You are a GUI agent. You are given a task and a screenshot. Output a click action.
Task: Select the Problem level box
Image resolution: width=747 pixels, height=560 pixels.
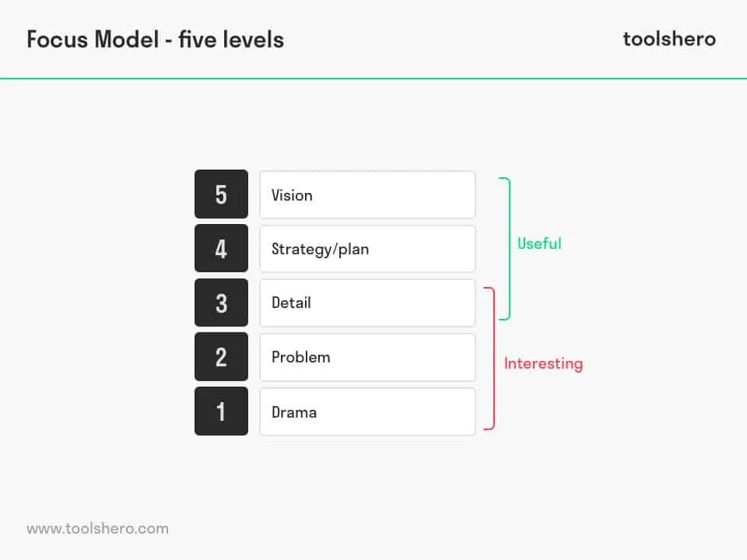point(367,357)
